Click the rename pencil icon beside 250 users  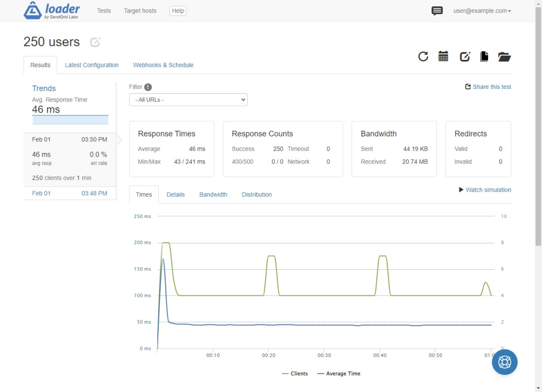pyautogui.click(x=95, y=42)
